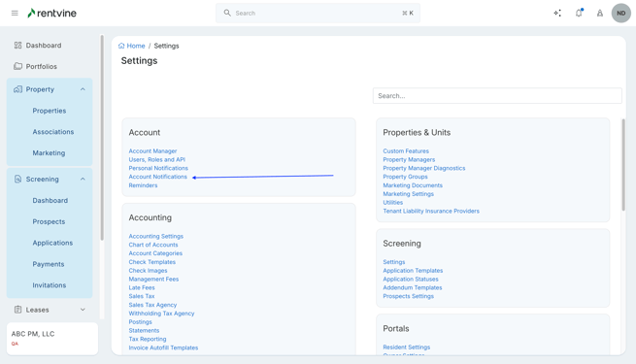Open Invoice Autofill Templates link
The height and width of the screenshot is (364, 636).
pos(163,347)
